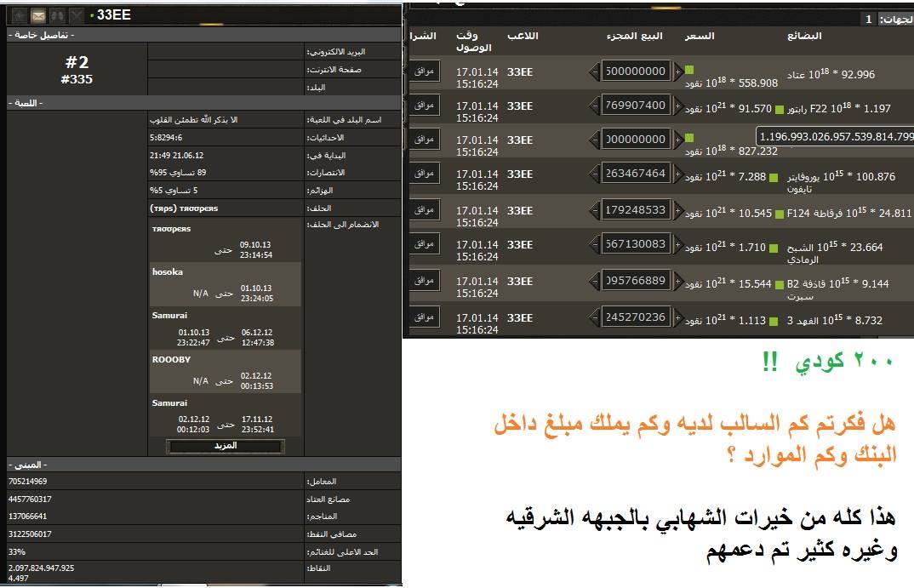Click موافق button in the 92.996 عتاد row
Image resolution: width=914 pixels, height=588 pixels.
pyautogui.click(x=424, y=71)
